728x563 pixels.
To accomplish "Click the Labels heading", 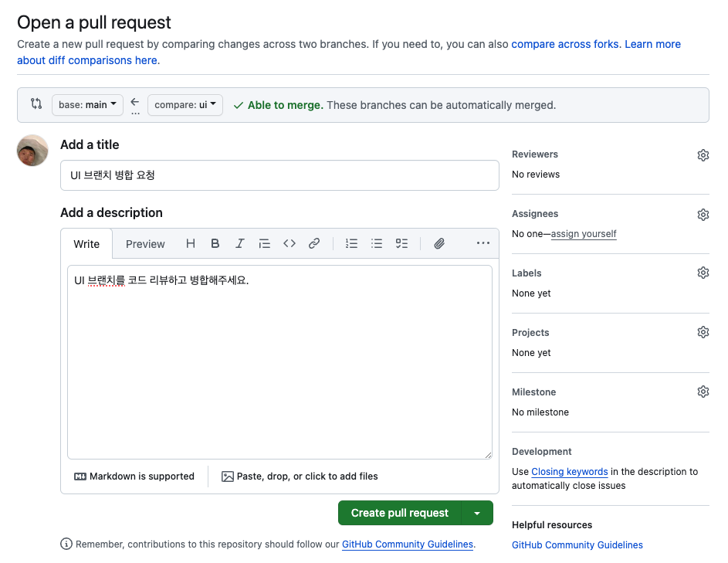I will pyautogui.click(x=527, y=273).
